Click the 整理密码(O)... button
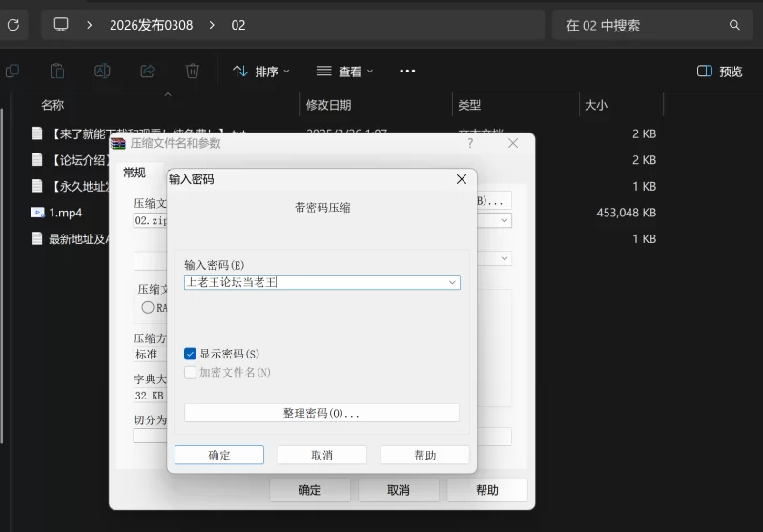 (321, 413)
